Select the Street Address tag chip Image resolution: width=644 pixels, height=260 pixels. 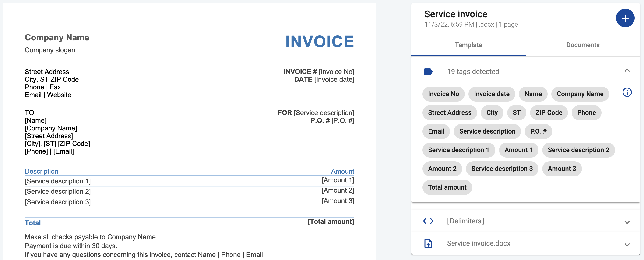[x=450, y=113]
